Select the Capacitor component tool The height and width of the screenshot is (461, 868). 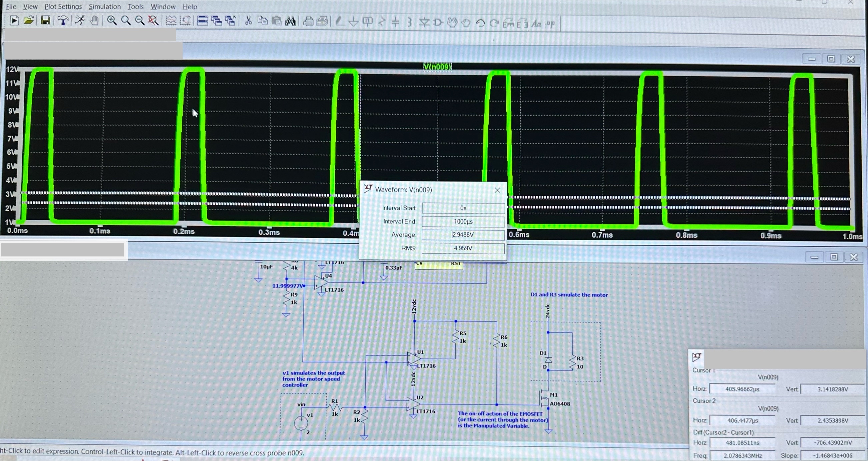click(x=395, y=22)
